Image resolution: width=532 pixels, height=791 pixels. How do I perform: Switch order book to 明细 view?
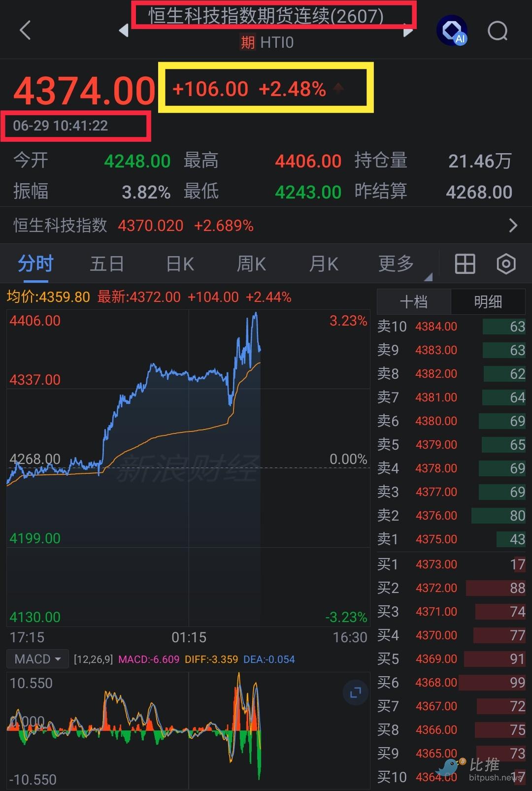(x=488, y=302)
